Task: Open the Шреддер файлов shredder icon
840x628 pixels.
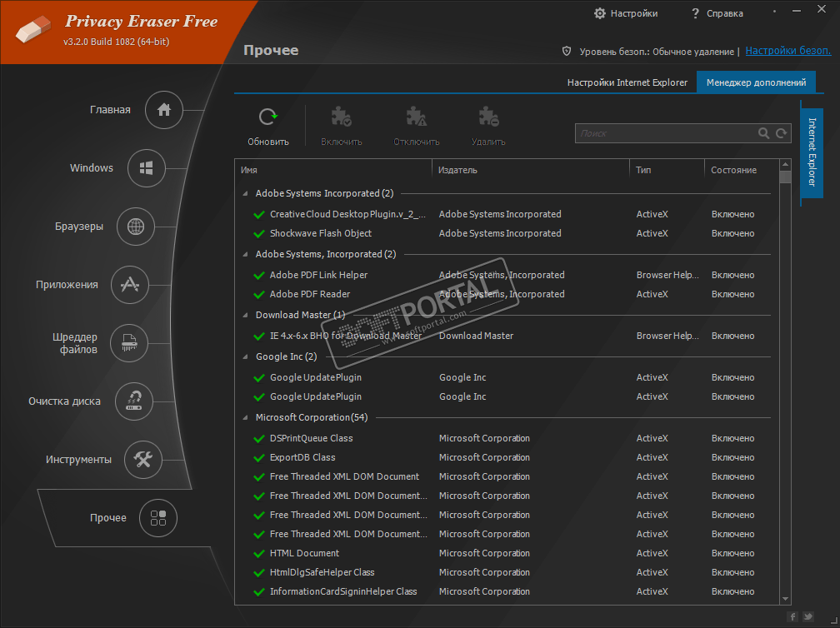Action: pos(129,343)
